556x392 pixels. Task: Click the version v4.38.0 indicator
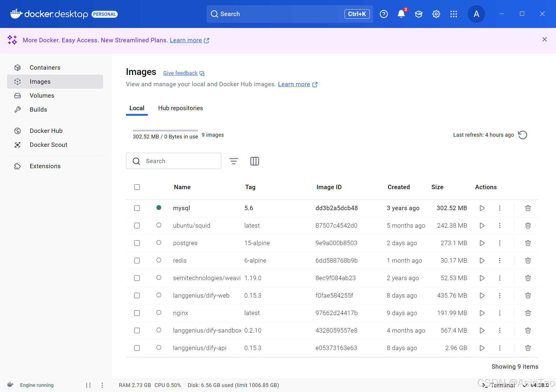(x=536, y=385)
